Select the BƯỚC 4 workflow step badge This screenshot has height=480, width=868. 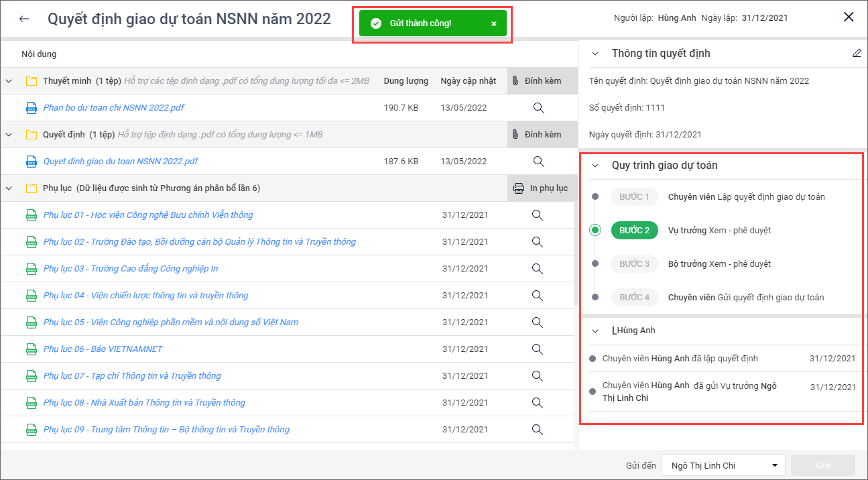(x=634, y=298)
